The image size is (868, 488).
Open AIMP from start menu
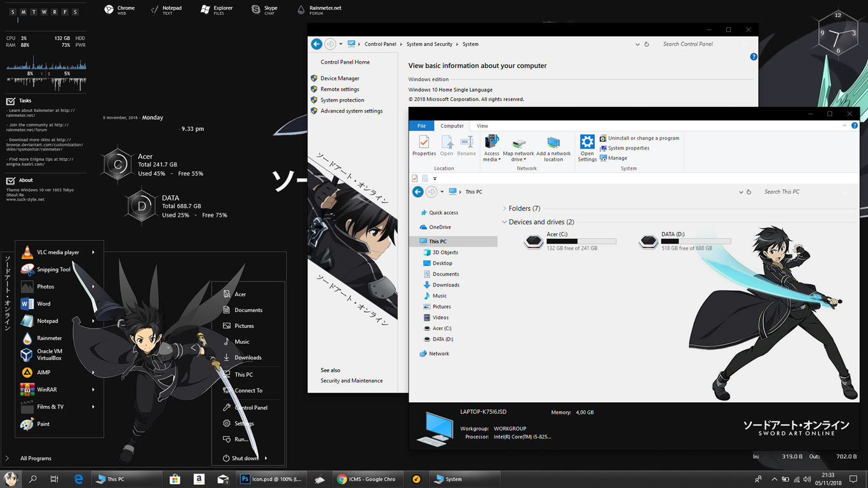37,372
